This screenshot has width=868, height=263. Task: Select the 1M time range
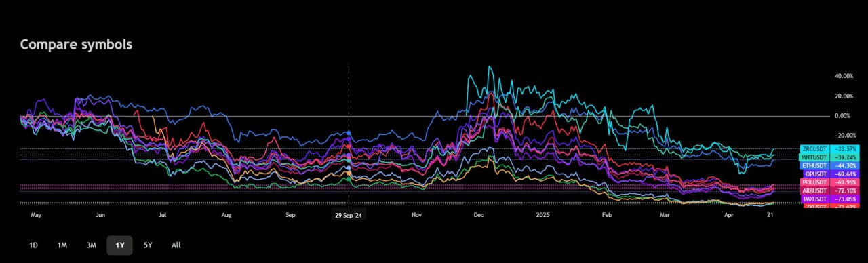[x=62, y=245]
